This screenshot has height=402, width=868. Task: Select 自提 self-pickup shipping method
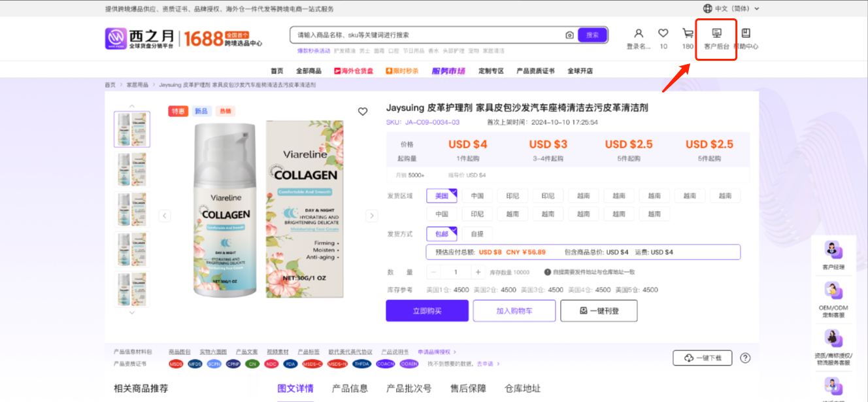click(x=477, y=234)
